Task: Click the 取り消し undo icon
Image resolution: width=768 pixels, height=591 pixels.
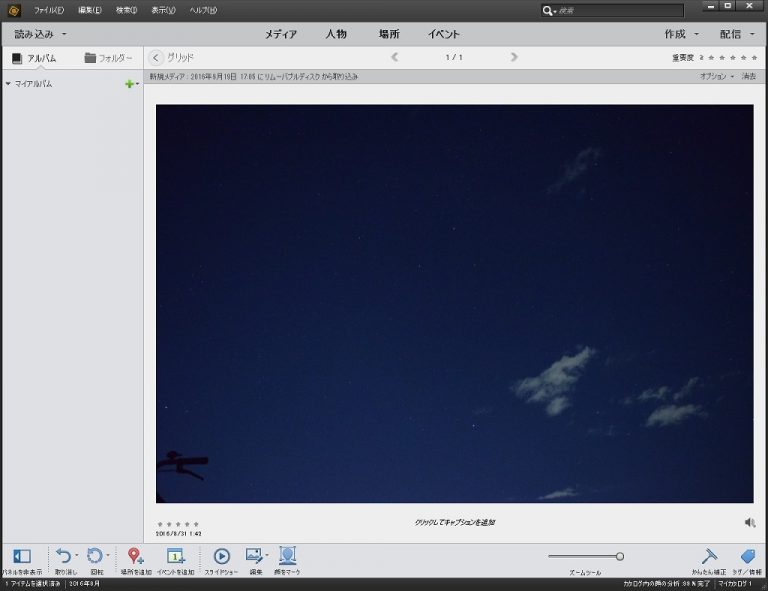Action: click(63, 556)
